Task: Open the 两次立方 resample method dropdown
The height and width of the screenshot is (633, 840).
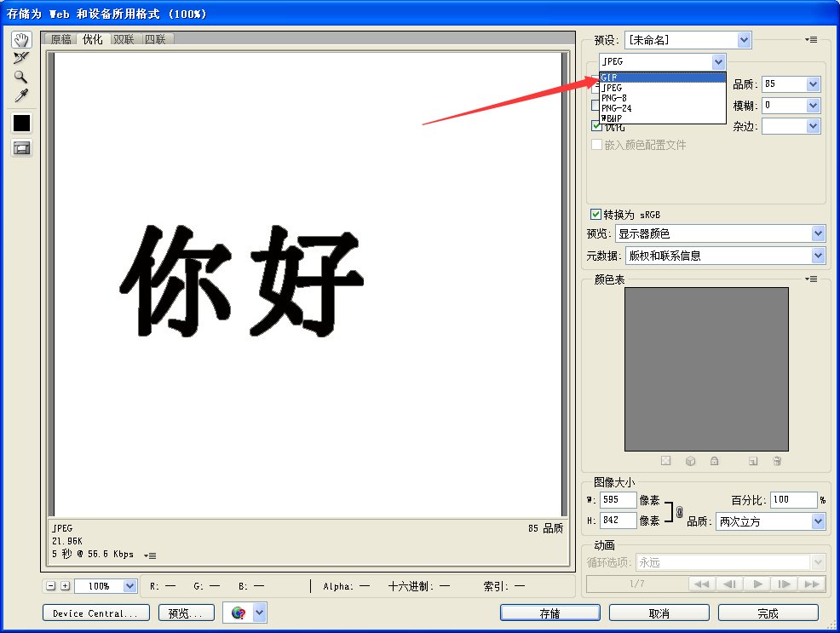Action: [x=769, y=521]
